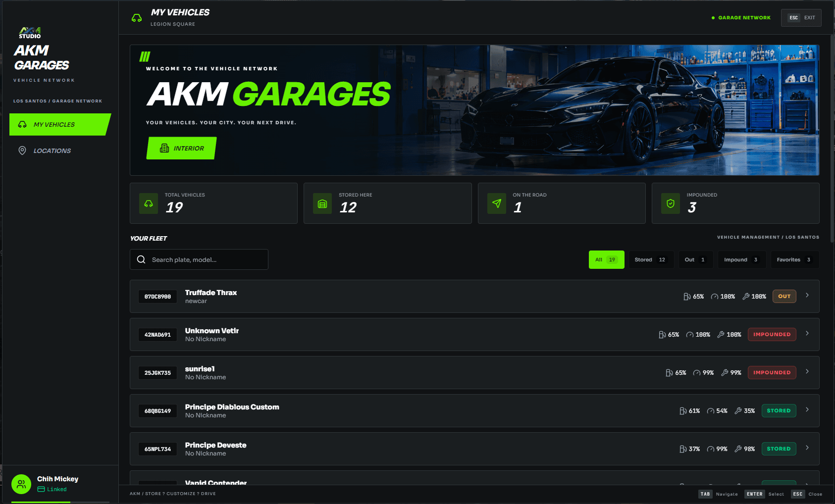
Task: Click the STORED badge on Principe Deveste
Action: click(779, 449)
